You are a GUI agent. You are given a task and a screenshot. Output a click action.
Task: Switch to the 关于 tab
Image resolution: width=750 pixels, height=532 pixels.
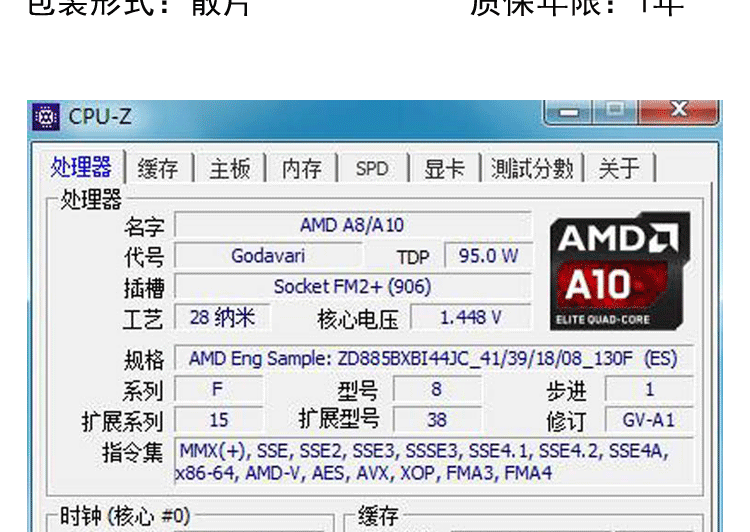[x=619, y=168]
